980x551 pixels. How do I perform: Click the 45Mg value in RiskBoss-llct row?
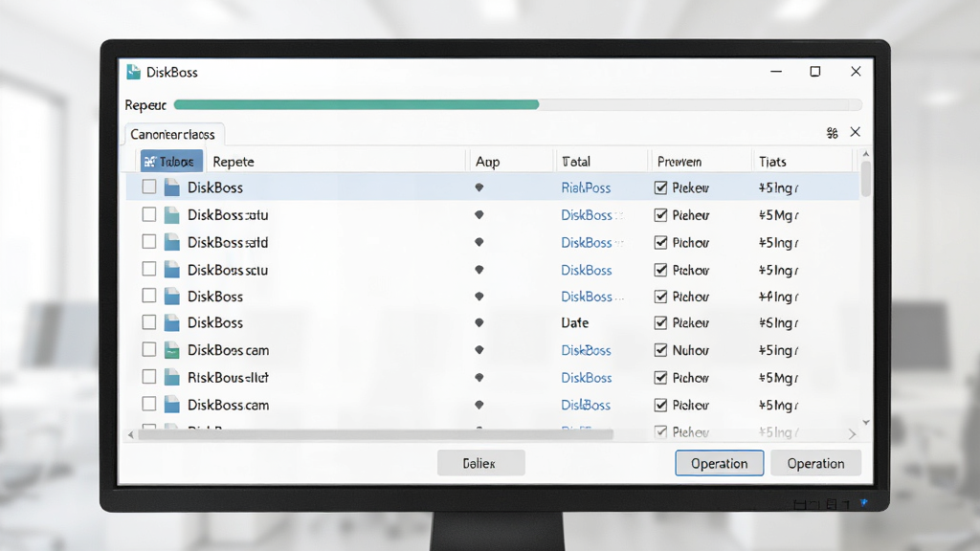point(779,377)
